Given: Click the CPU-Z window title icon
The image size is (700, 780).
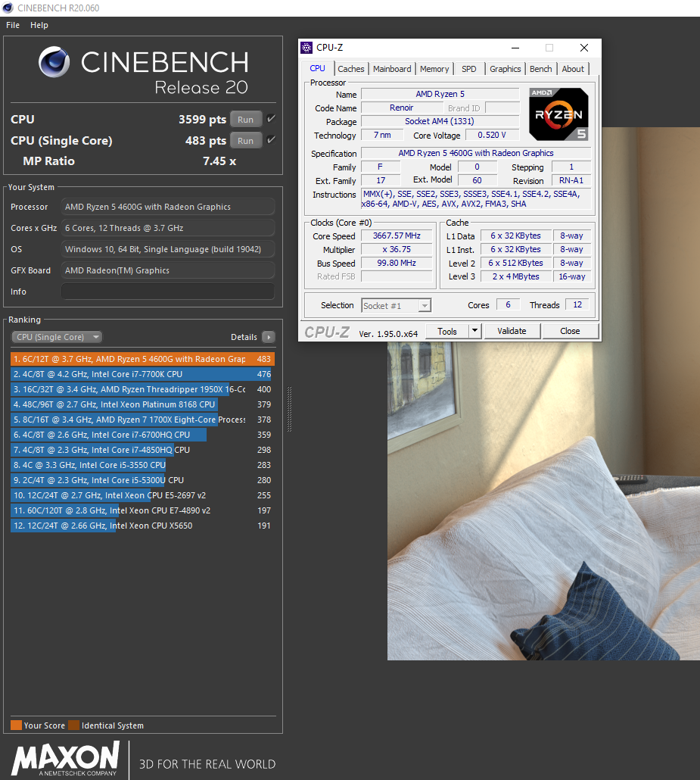Looking at the screenshot, I should pyautogui.click(x=306, y=47).
